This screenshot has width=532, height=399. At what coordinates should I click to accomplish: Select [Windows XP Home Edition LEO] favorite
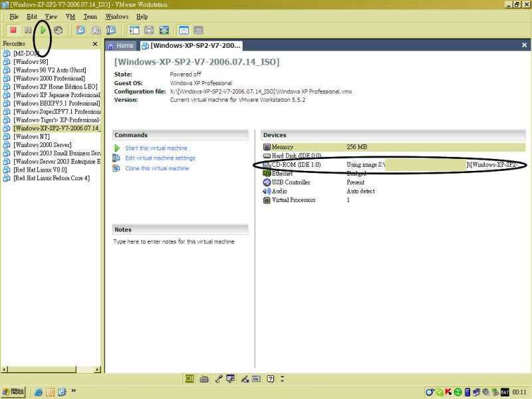55,87
